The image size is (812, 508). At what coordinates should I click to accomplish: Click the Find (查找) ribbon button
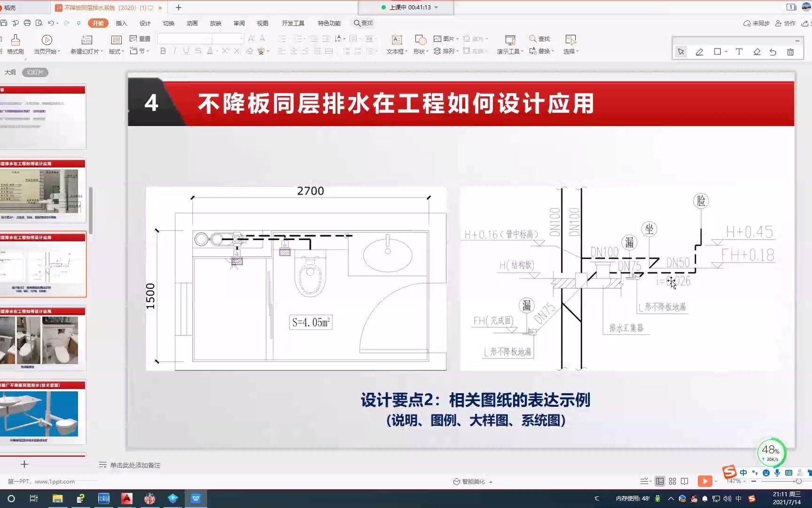pyautogui.click(x=539, y=39)
